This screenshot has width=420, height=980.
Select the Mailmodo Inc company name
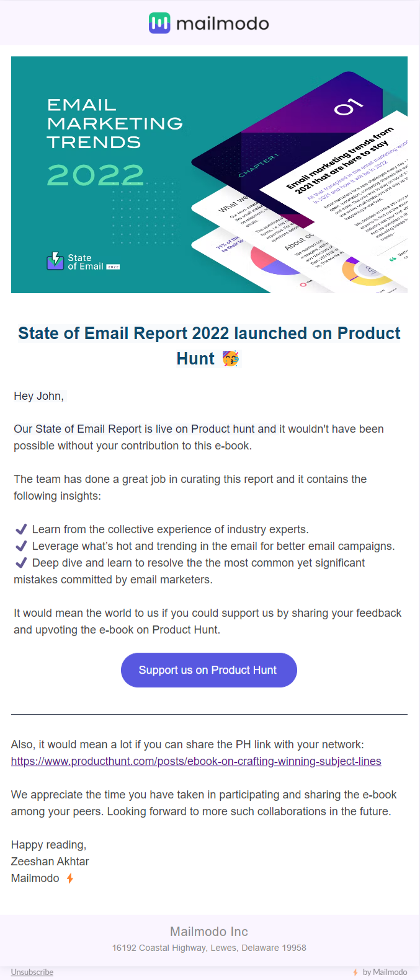click(x=209, y=931)
